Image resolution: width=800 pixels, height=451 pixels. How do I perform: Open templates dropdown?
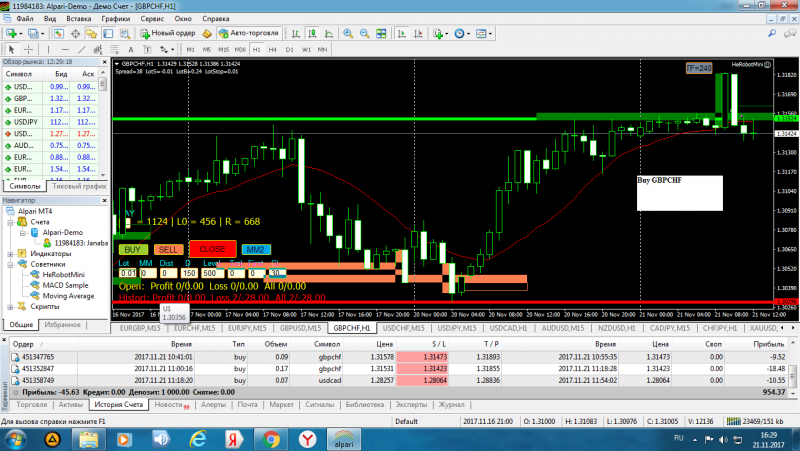point(484,34)
